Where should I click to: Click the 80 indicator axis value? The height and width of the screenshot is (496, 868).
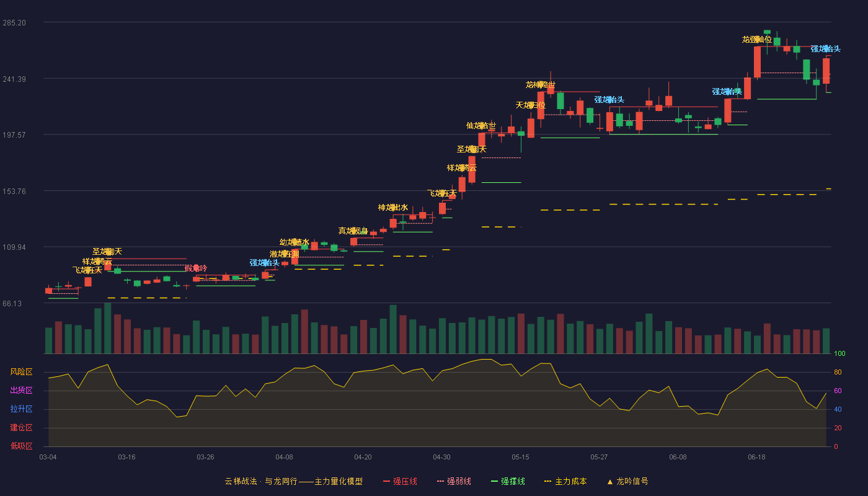[838, 373]
